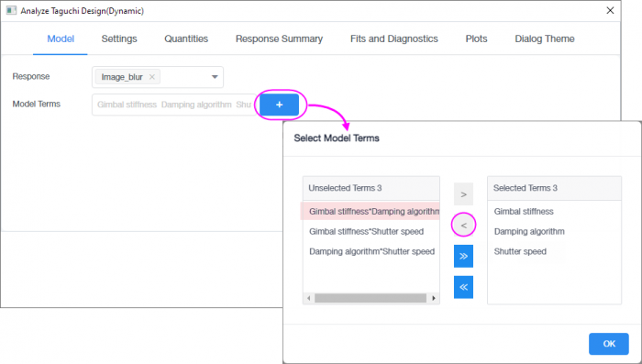Click the dialog title bar app icon

(x=11, y=11)
